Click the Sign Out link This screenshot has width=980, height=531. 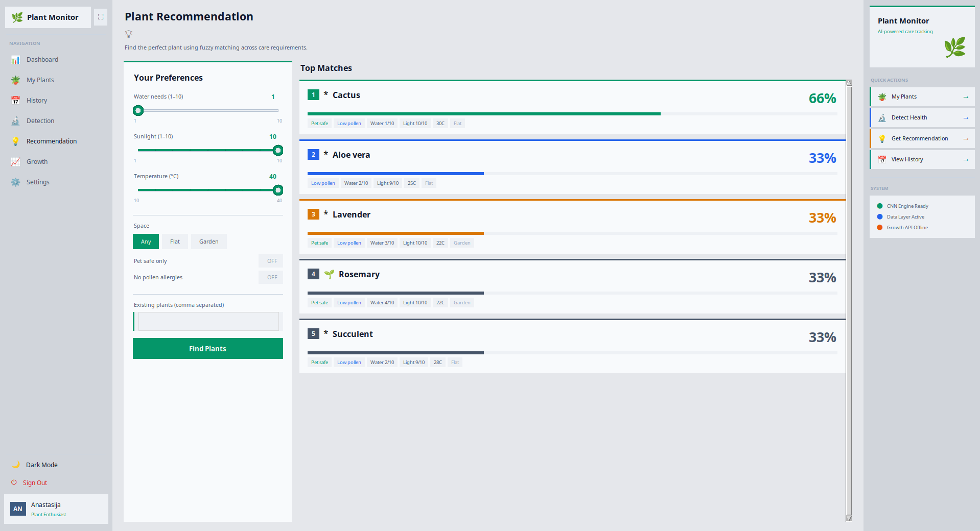point(35,483)
